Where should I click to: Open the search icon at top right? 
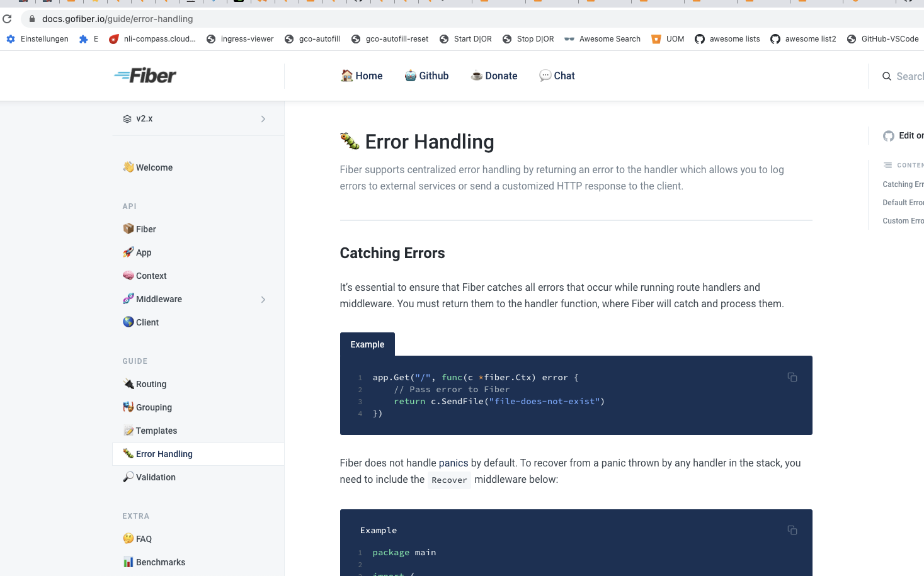pos(886,76)
